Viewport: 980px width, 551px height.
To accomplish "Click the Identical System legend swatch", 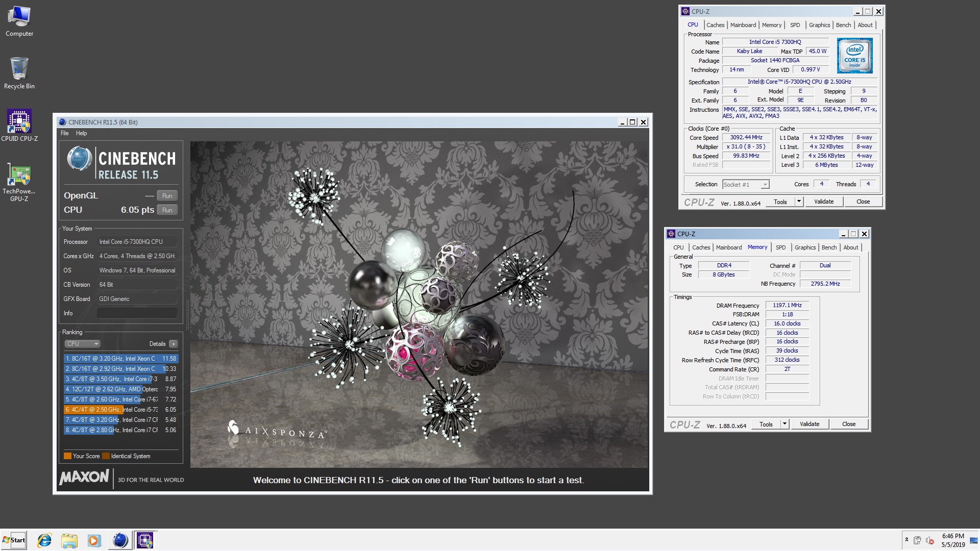I will 106,456.
